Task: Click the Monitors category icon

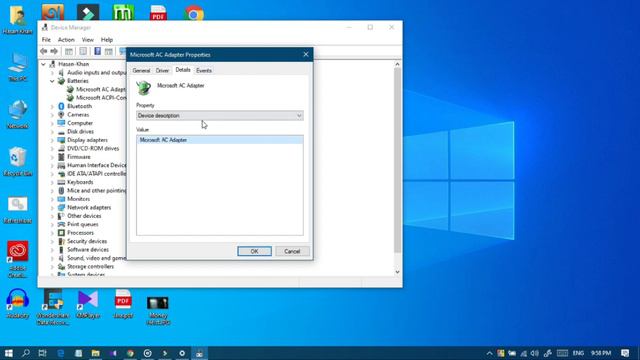Action: tap(61, 199)
